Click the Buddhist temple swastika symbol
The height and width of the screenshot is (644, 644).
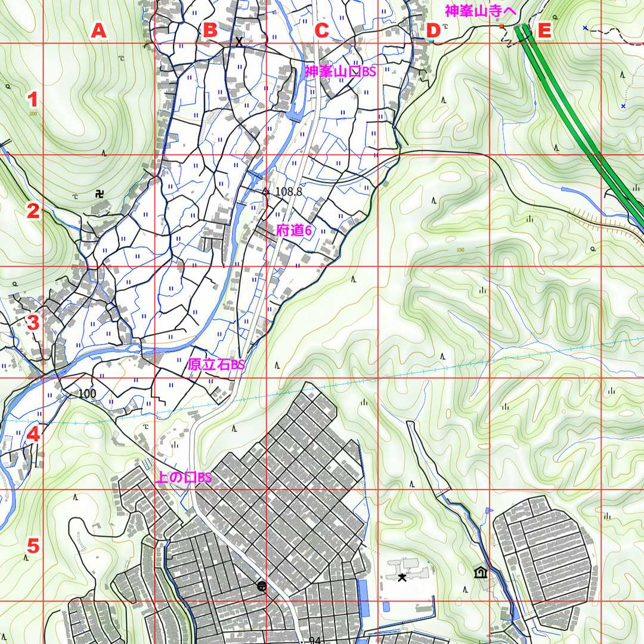pos(99,194)
